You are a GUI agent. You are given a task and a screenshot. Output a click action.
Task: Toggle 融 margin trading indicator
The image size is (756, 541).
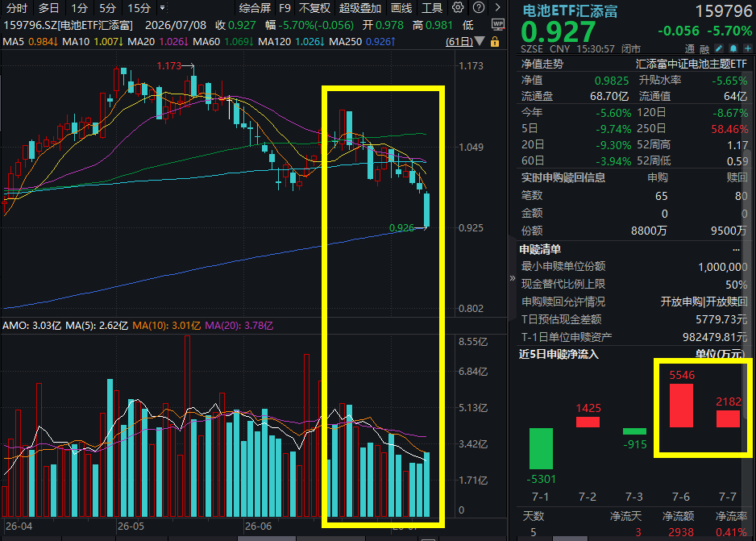(x=704, y=48)
